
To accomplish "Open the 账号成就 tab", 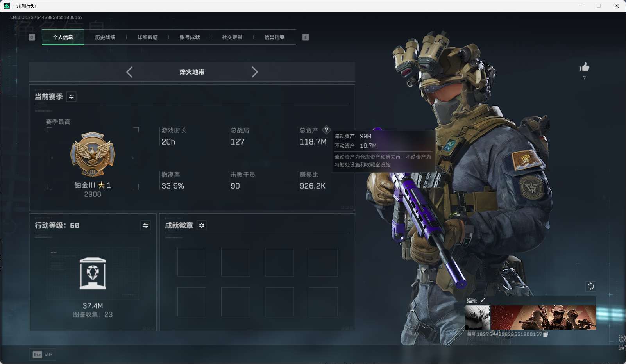I will tap(190, 37).
